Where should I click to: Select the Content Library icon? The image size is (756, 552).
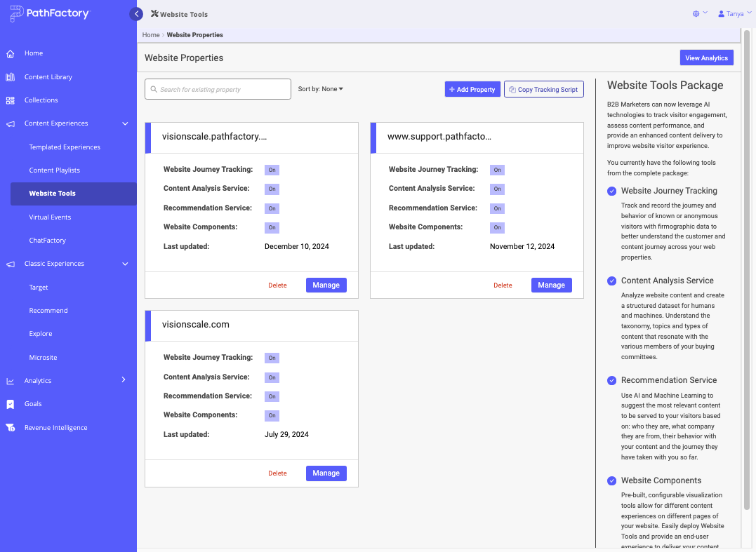tap(10, 76)
